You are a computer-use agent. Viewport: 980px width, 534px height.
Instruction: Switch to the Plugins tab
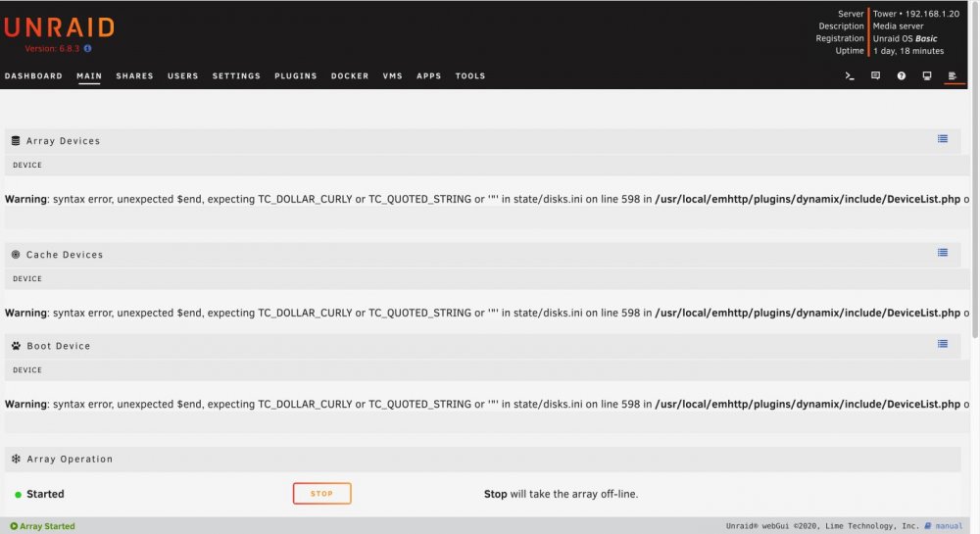coord(296,75)
